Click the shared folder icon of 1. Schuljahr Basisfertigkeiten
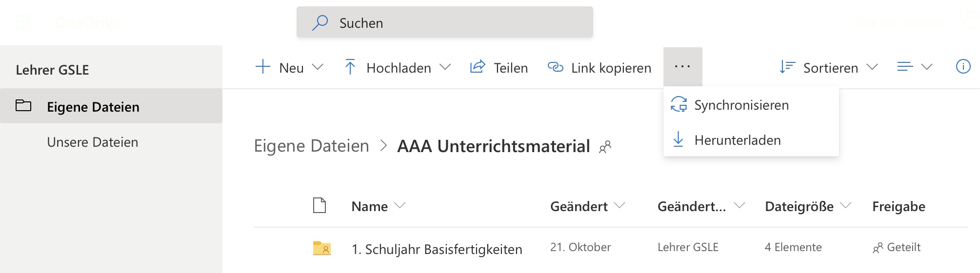This screenshot has height=273, width=980. coord(321,249)
